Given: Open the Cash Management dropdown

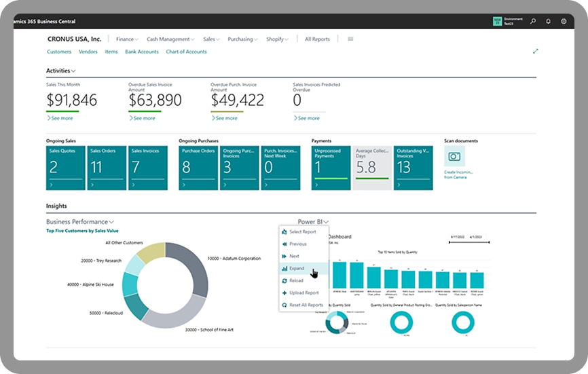Looking at the screenshot, I should (170, 39).
